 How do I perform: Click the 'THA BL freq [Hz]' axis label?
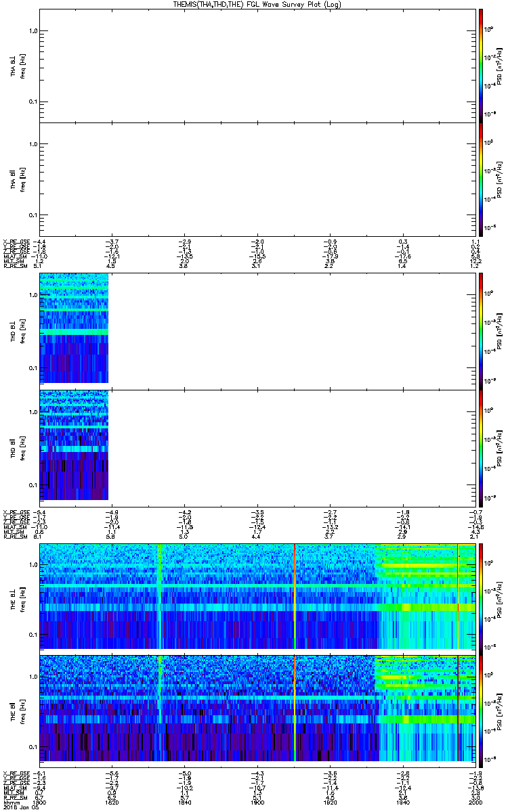pyautogui.click(x=18, y=65)
